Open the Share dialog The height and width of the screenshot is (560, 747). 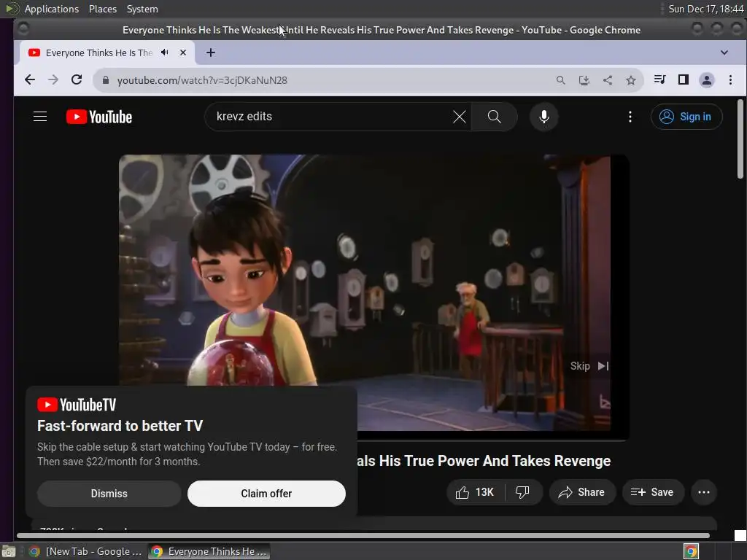582,492
